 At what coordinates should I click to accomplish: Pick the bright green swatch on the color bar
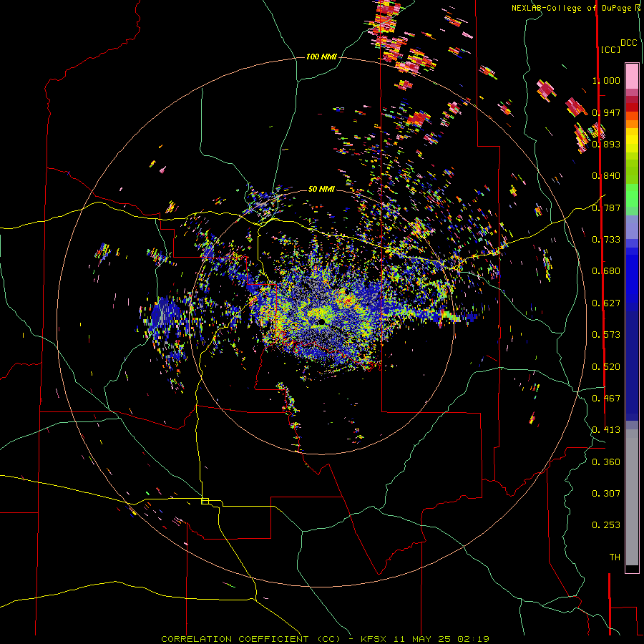pos(632,195)
